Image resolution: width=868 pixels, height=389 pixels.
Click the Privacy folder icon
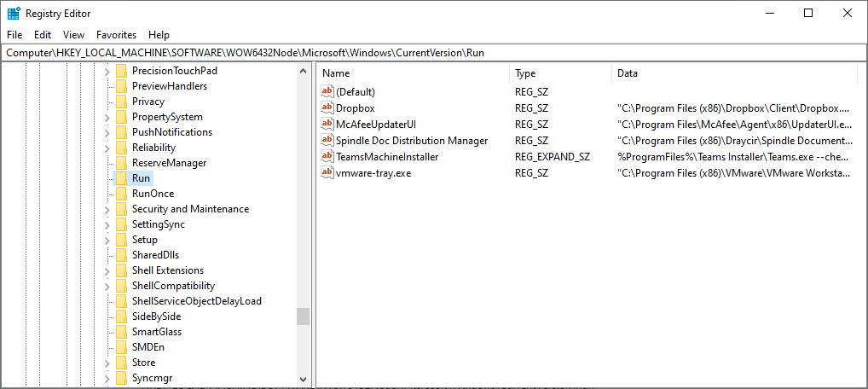[x=122, y=102]
